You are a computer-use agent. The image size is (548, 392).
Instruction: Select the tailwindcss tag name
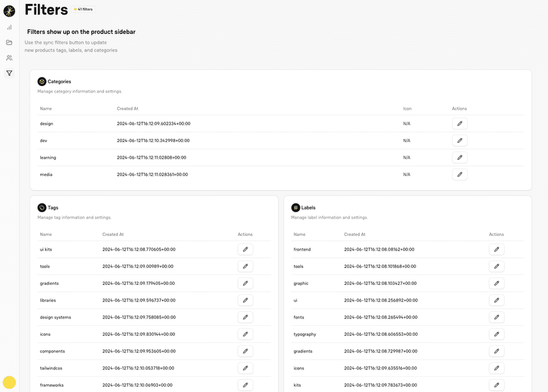tap(51, 368)
